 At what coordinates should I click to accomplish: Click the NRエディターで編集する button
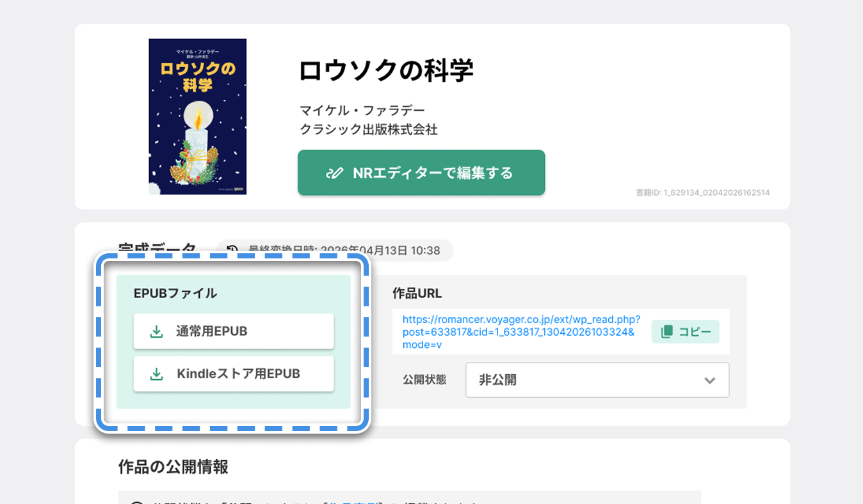tap(421, 173)
